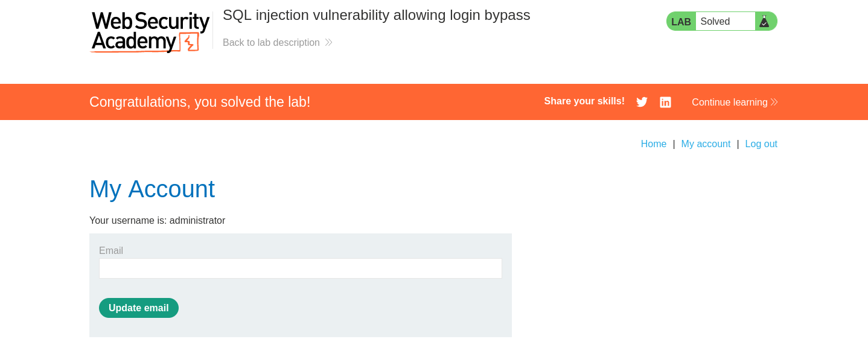Click the Solved status text
This screenshot has height=342, width=868.
point(715,22)
